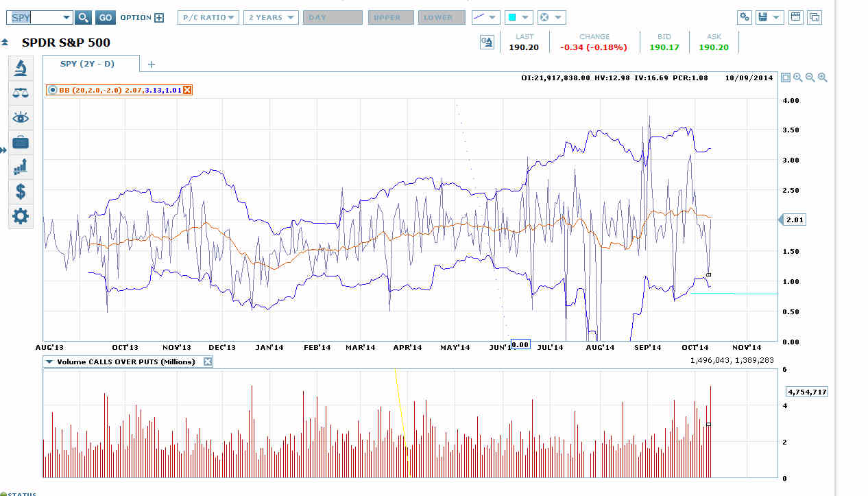Click the GO button
Viewport: 868px width, 496px height.
(x=105, y=17)
